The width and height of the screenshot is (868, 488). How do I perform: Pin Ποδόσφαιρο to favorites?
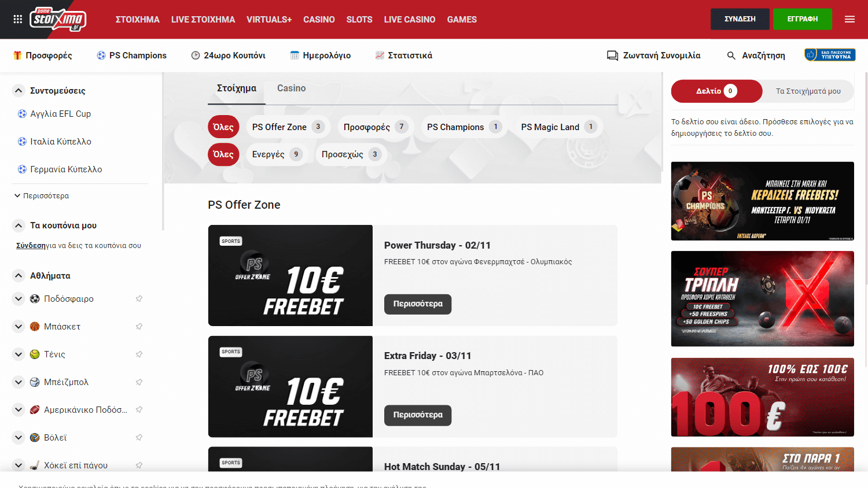pos(139,299)
